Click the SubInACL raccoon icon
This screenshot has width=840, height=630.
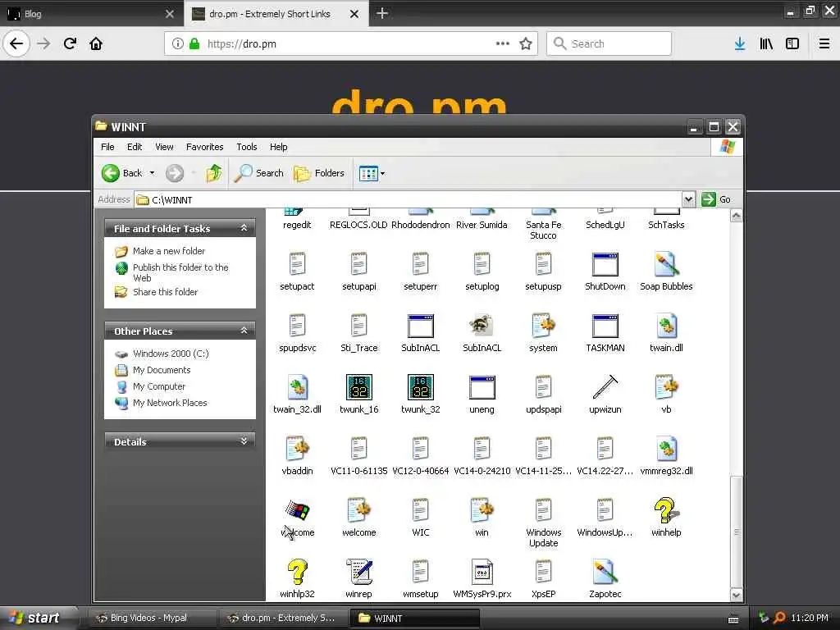pyautogui.click(x=482, y=326)
